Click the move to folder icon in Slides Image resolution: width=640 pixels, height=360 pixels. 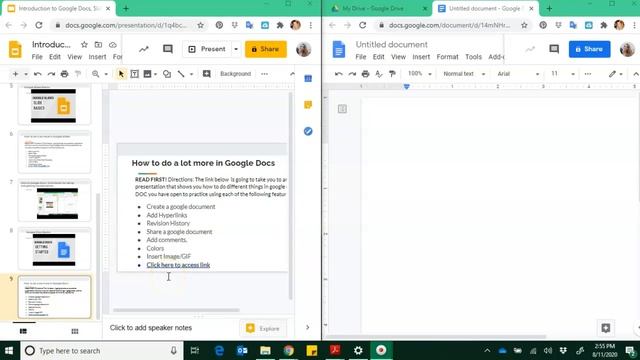98,44
